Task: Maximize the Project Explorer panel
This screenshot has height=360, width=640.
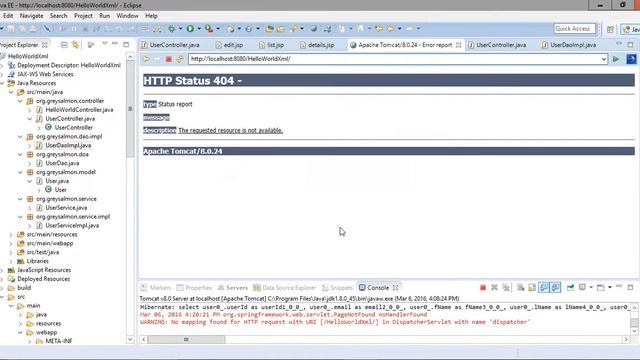Action: click(126, 44)
